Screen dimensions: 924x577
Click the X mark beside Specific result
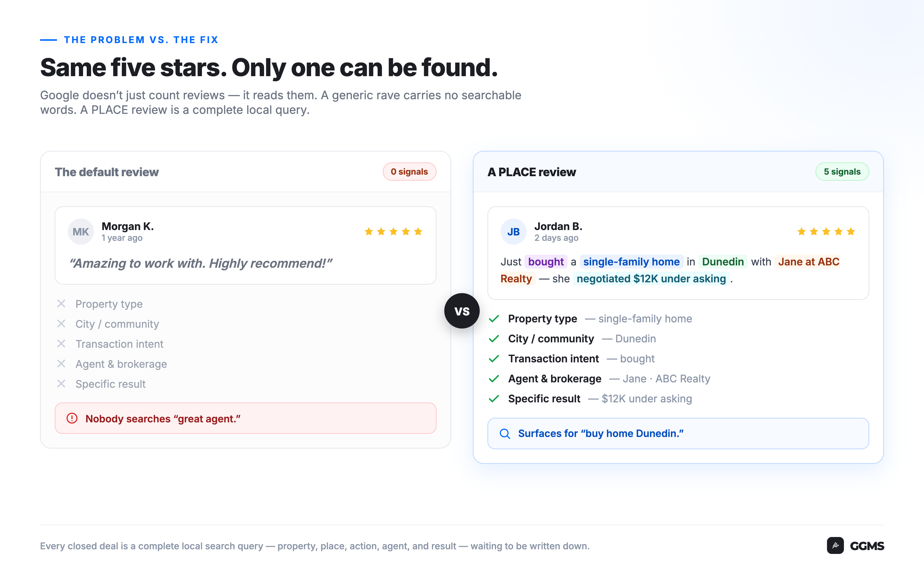coord(61,384)
